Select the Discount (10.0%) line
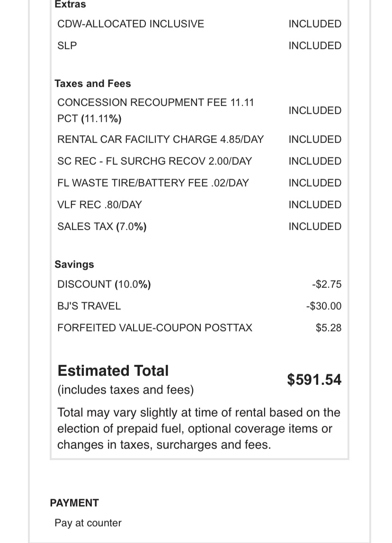Image resolution: width=392 pixels, height=543 pixels. pyautogui.click(x=104, y=284)
